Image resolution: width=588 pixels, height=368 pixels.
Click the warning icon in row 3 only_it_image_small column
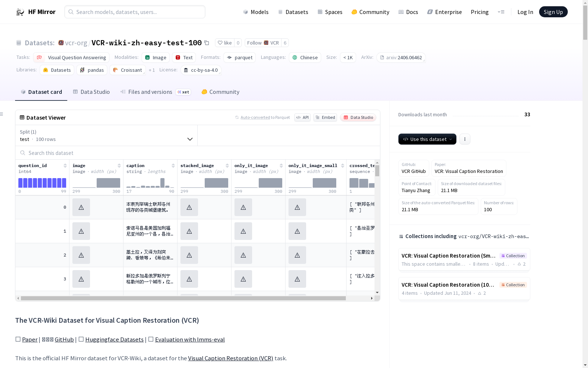[297, 279]
